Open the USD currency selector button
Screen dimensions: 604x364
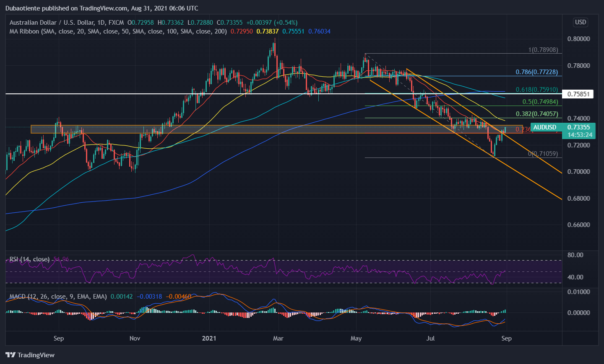click(x=581, y=22)
